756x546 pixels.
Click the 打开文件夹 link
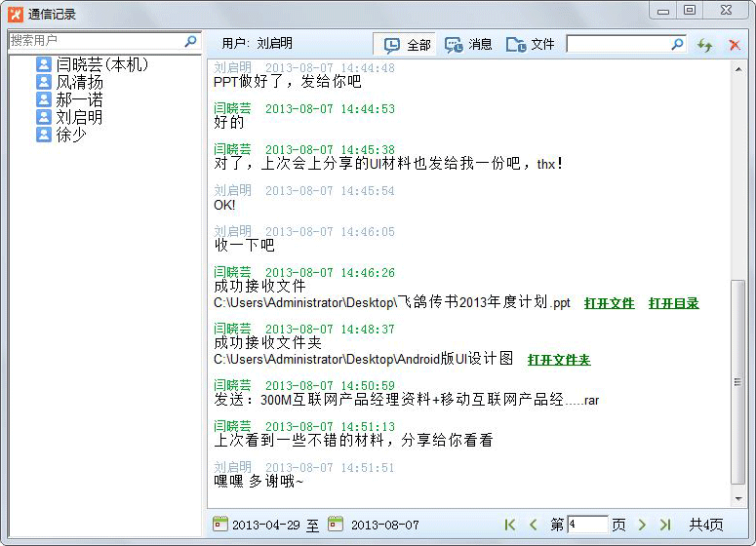pyautogui.click(x=559, y=360)
